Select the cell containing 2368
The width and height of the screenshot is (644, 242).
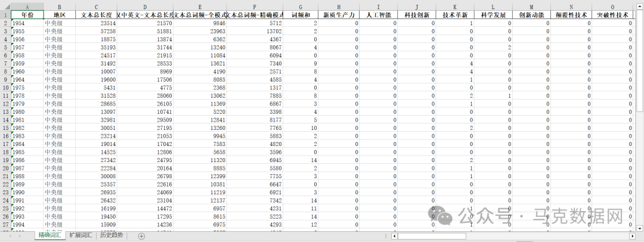point(200,88)
